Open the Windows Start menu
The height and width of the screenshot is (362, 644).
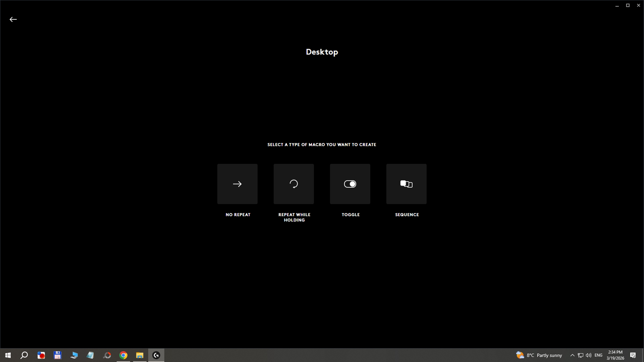[8, 355]
